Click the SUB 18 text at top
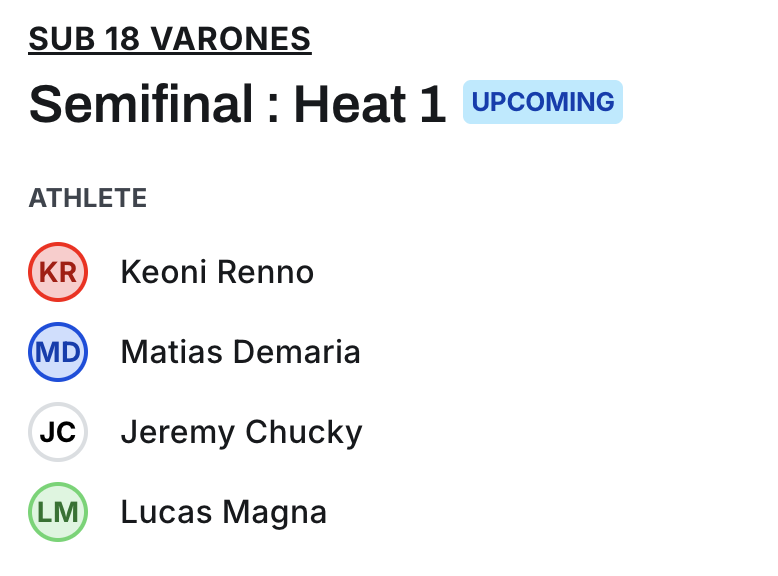Screen dimensions: 778x576 [85, 39]
